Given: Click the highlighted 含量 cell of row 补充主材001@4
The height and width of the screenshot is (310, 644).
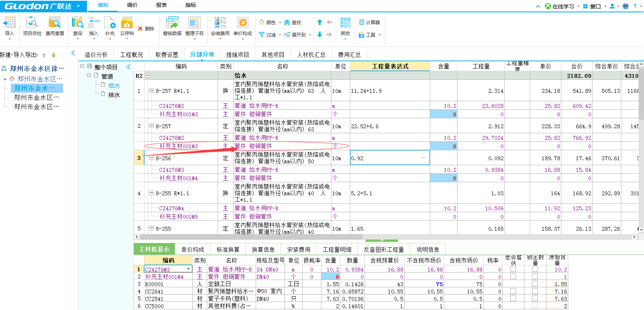Looking at the screenshot, I should coord(444,178).
